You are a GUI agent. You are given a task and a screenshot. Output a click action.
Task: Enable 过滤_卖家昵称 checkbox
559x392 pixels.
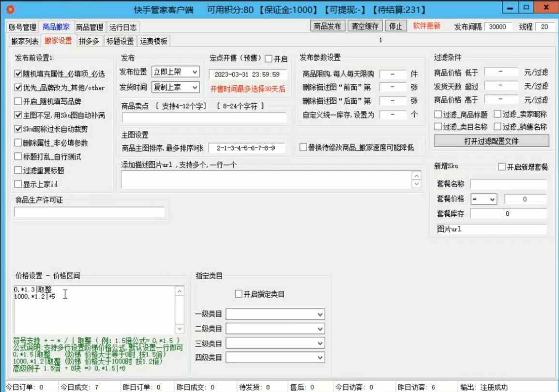click(x=498, y=114)
